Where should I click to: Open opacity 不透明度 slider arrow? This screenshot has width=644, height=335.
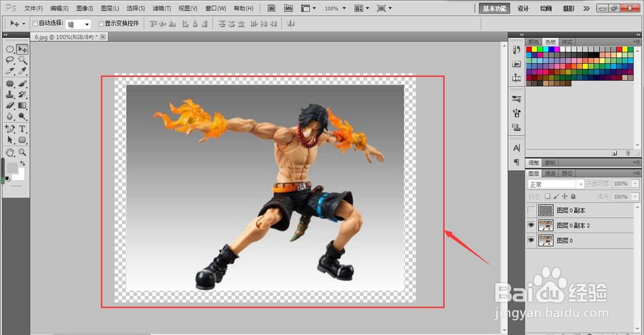[636, 184]
